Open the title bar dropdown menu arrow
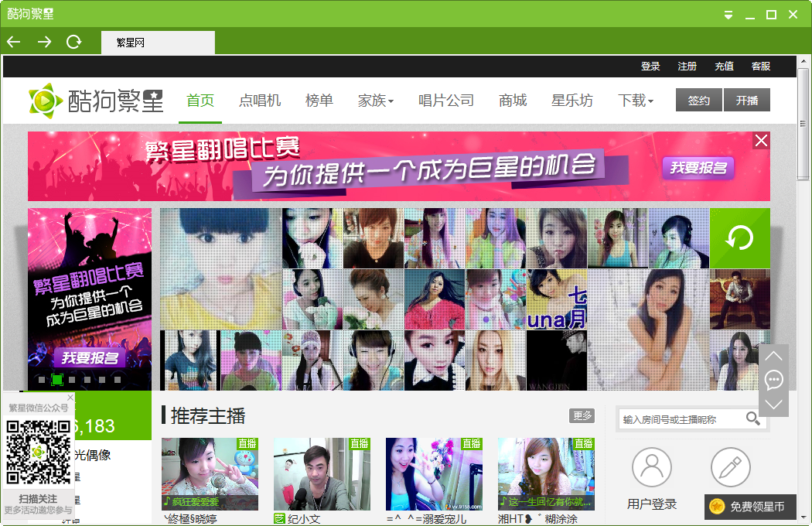812x526 pixels. click(x=728, y=15)
